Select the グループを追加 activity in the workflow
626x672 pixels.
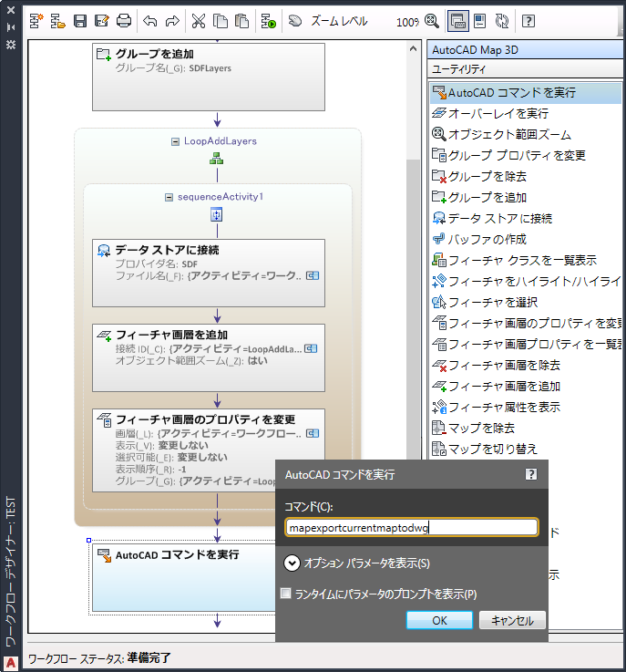209,77
